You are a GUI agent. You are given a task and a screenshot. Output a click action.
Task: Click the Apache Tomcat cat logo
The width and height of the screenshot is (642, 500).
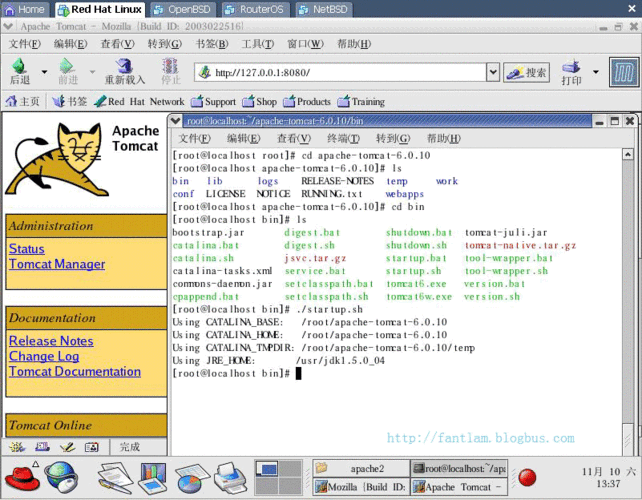coord(55,160)
